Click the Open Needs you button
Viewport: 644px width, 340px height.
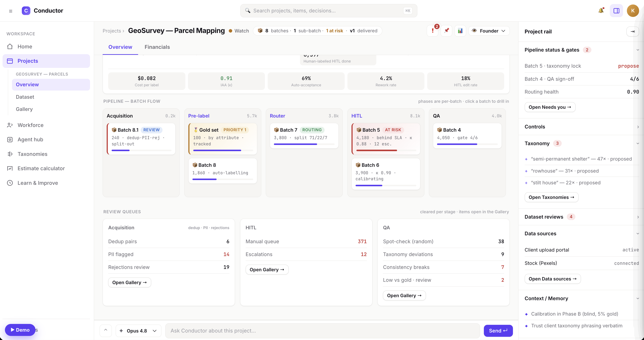point(550,107)
